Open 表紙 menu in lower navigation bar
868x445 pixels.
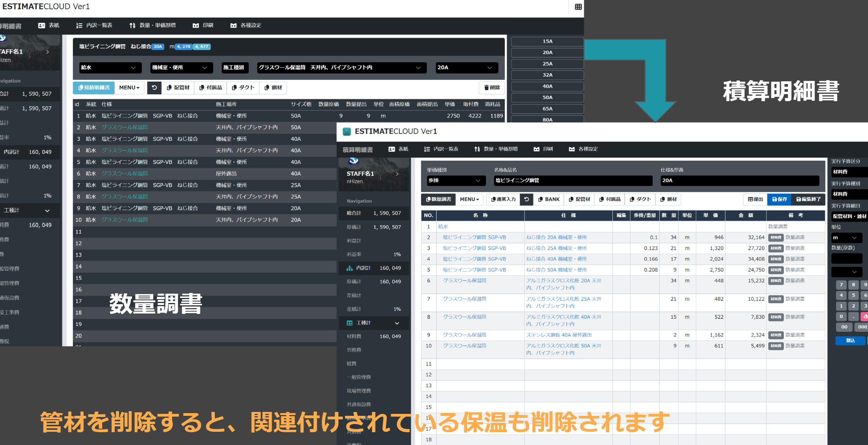tap(398, 149)
